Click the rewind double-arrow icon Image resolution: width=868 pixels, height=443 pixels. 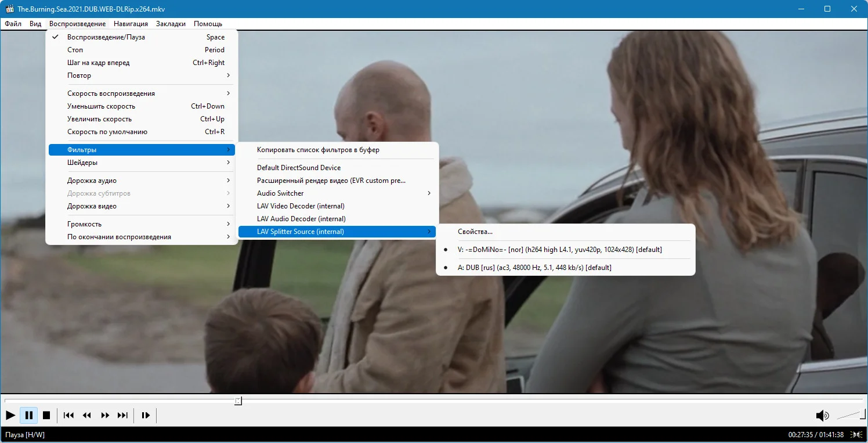point(86,415)
